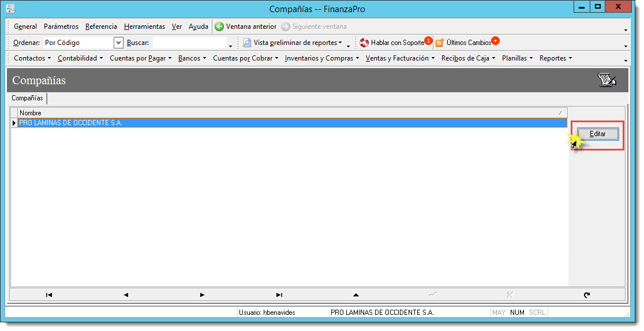Image resolution: width=644 pixels, height=331 pixels.
Task: Open the Reportes dropdown menu
Action: (x=556, y=58)
